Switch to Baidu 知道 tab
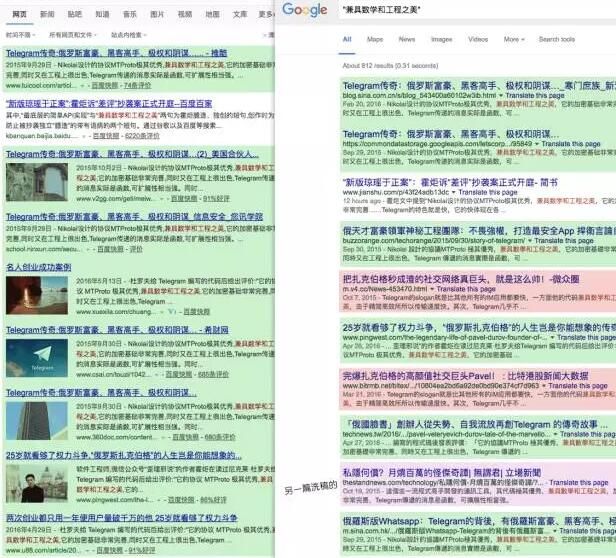The width and height of the screenshot is (616, 558). click(x=102, y=14)
